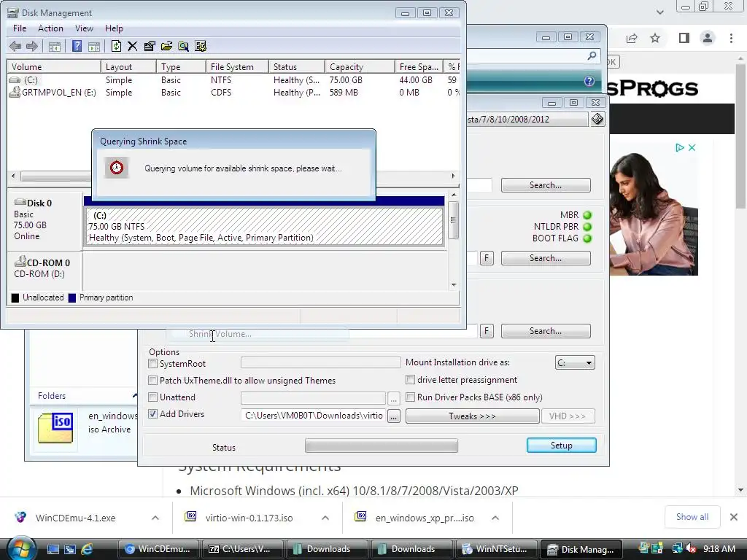Click the Add Drivers path input field
The width and height of the screenshot is (747, 560).
tap(313, 416)
